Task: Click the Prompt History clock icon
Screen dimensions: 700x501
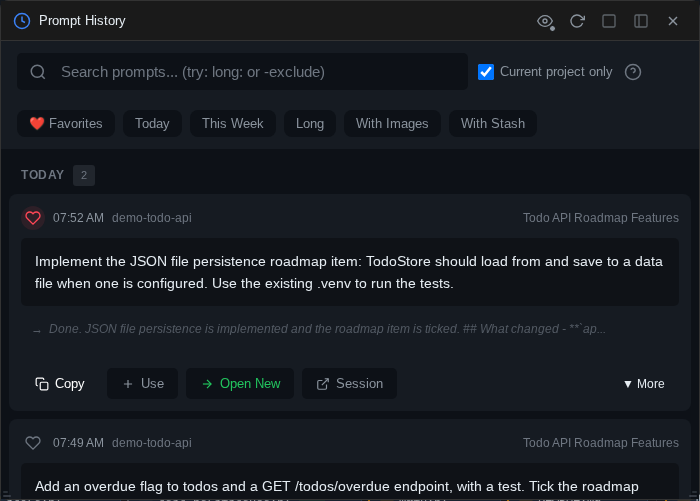Action: pyautogui.click(x=22, y=21)
